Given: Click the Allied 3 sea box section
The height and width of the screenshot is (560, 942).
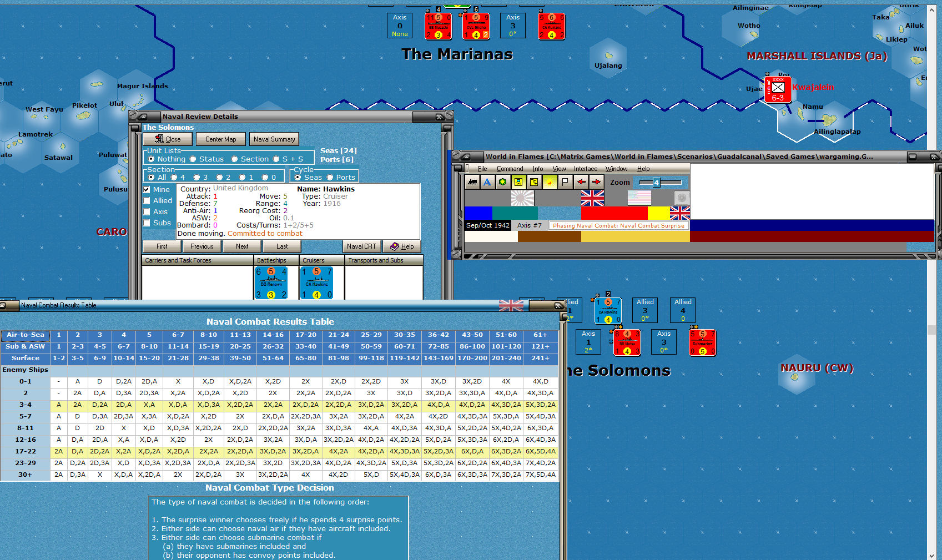Looking at the screenshot, I should [x=645, y=310].
